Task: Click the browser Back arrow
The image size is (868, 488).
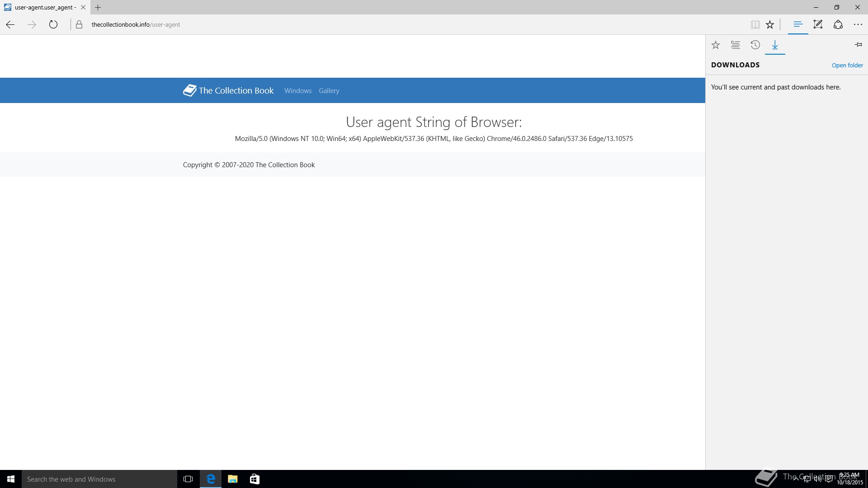Action: (x=10, y=25)
